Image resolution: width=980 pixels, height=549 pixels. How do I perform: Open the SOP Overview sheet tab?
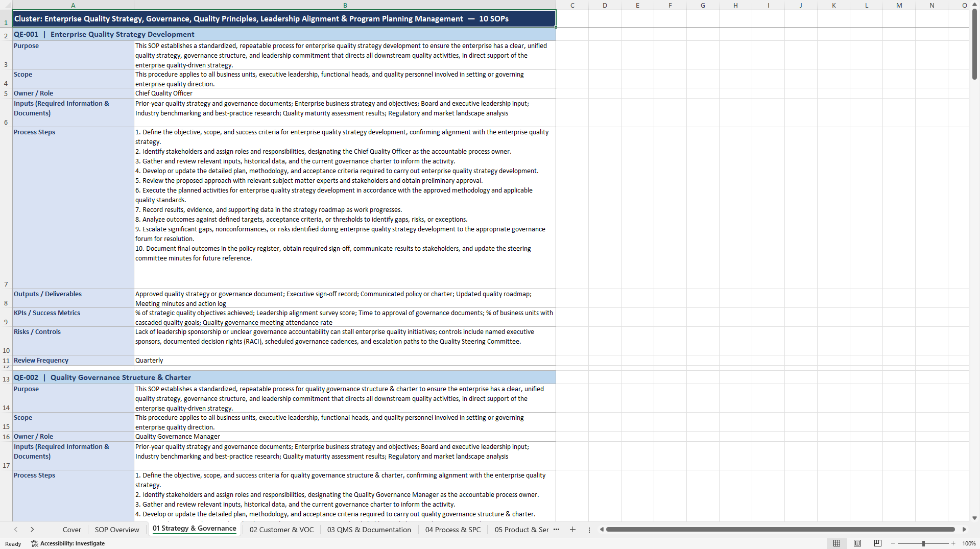[x=117, y=530]
